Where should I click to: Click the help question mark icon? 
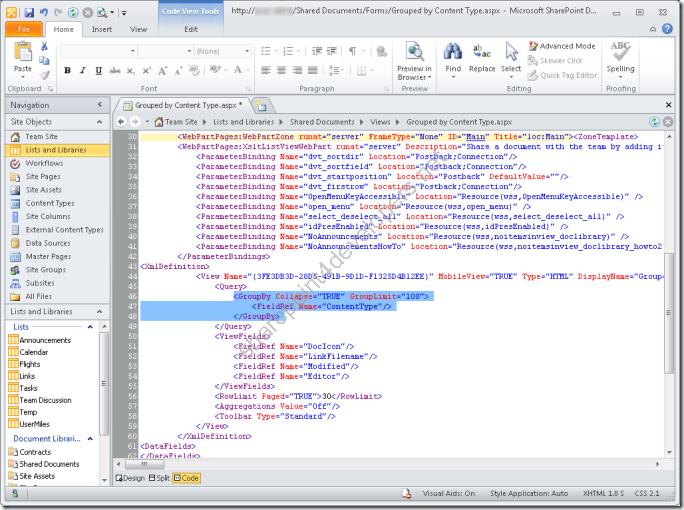(x=667, y=29)
